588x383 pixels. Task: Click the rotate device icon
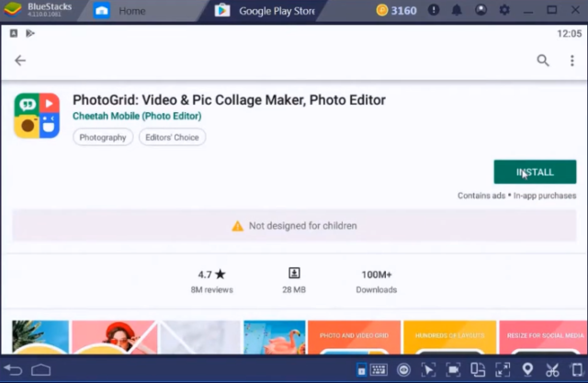578,370
